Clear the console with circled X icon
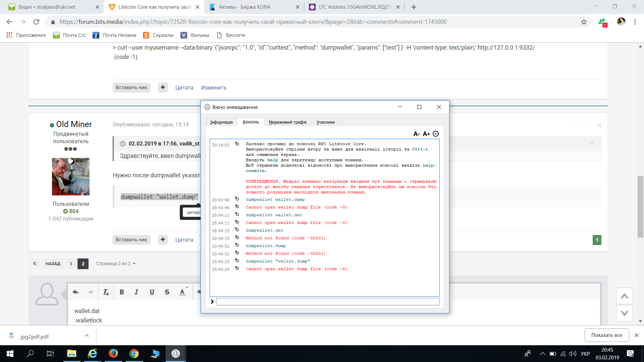 coord(436,134)
